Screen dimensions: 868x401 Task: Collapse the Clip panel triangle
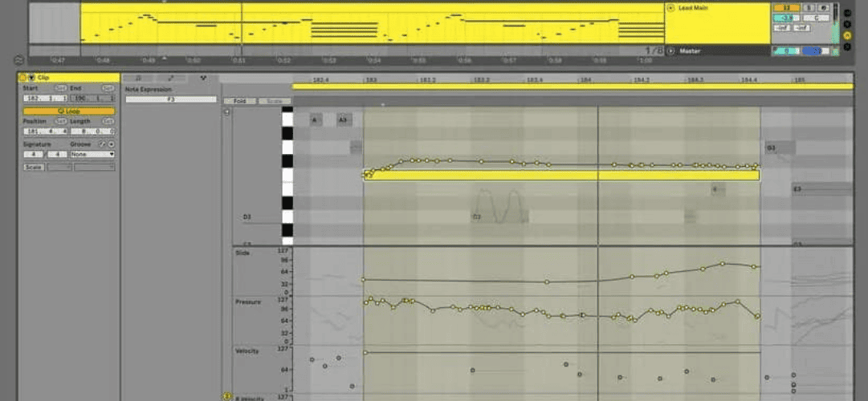pyautogui.click(x=31, y=78)
